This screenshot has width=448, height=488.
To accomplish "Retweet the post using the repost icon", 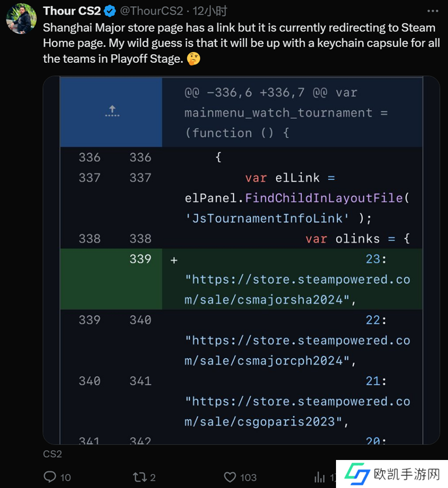I will click(x=138, y=477).
